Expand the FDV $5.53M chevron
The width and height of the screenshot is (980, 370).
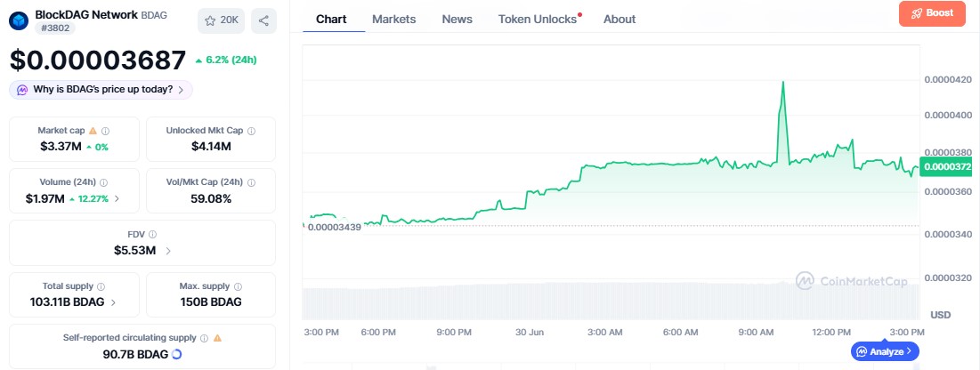[168, 251]
